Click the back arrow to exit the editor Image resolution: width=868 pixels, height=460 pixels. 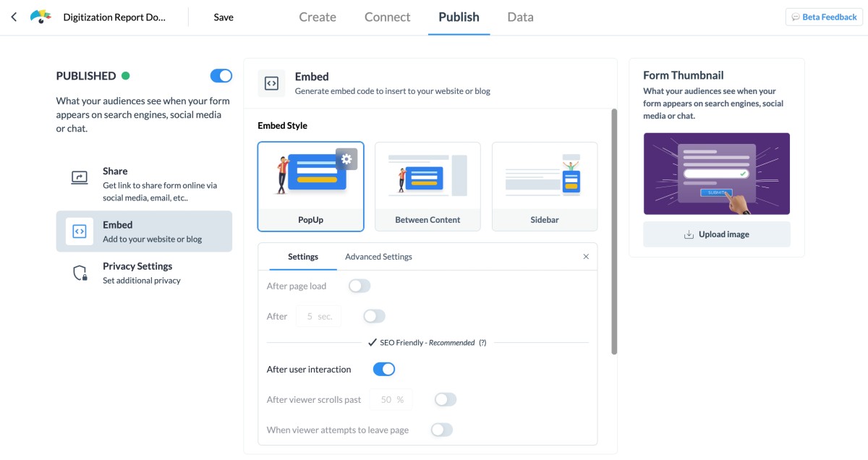point(14,16)
